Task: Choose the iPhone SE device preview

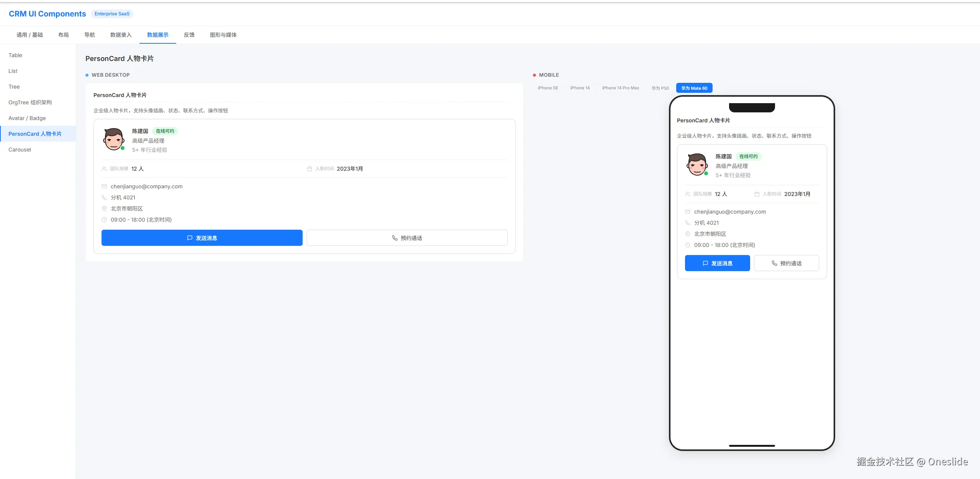Action: pyautogui.click(x=548, y=88)
